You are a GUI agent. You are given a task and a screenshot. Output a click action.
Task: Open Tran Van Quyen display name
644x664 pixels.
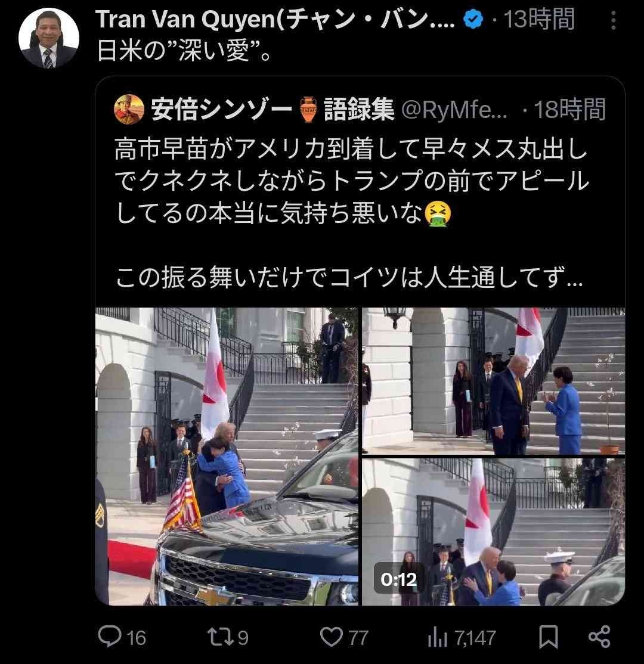[275, 20]
